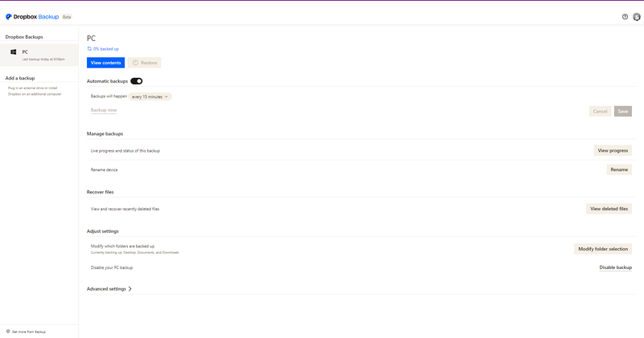
Task: Open the every 15 minutes dropdown
Action: tap(150, 96)
